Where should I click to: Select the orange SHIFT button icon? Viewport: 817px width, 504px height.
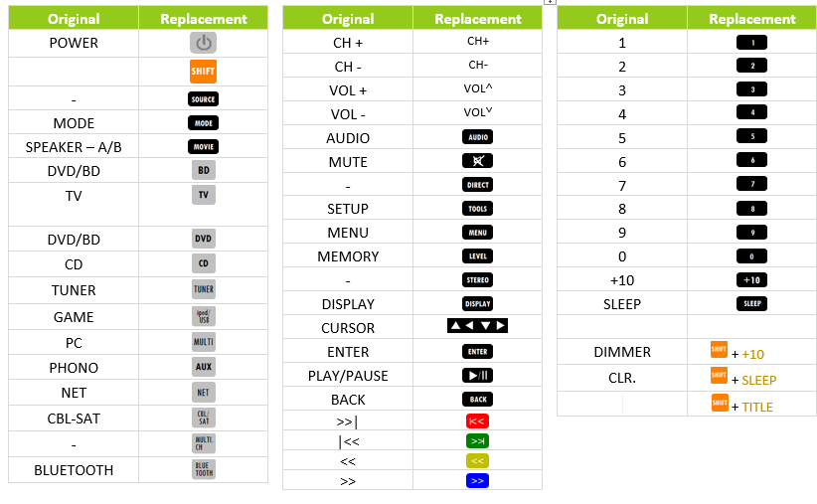point(203,72)
